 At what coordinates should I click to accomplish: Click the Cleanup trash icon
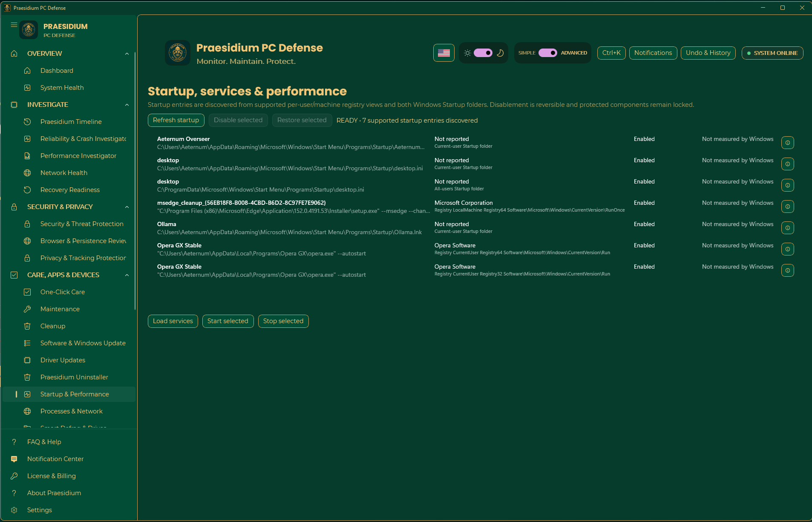pos(27,326)
